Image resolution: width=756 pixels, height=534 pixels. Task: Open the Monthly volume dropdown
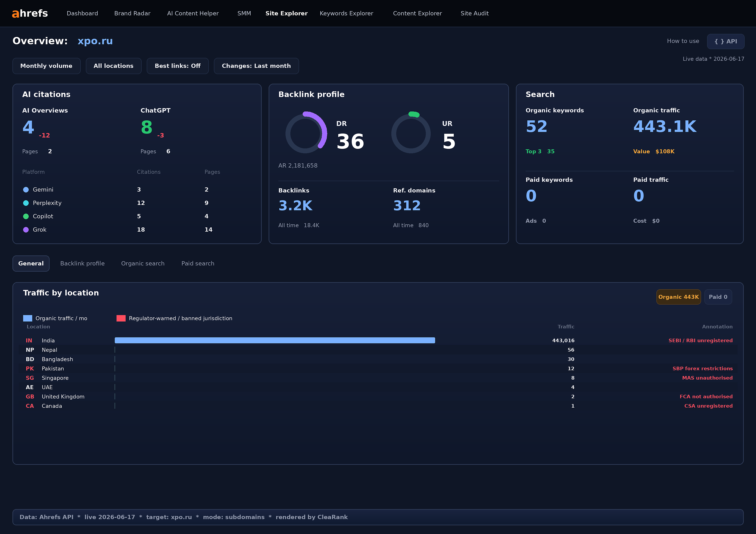pos(46,66)
